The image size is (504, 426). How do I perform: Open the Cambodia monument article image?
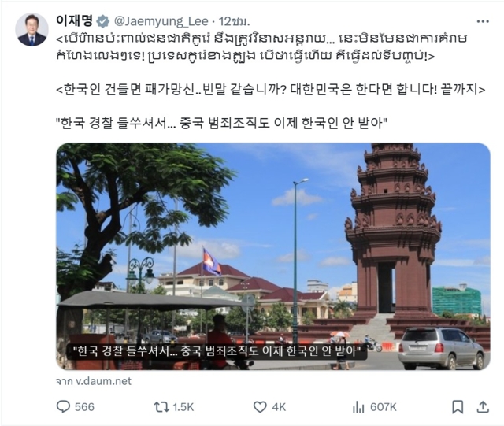tap(273, 256)
